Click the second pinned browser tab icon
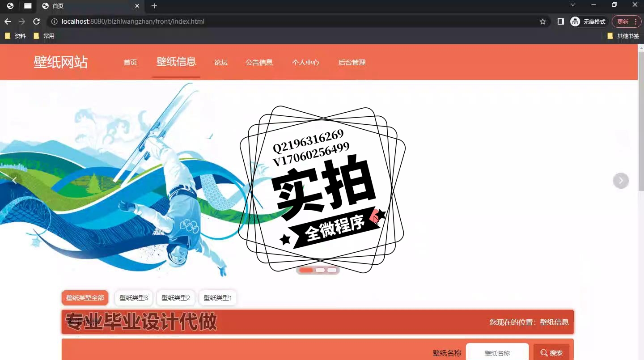 28,6
